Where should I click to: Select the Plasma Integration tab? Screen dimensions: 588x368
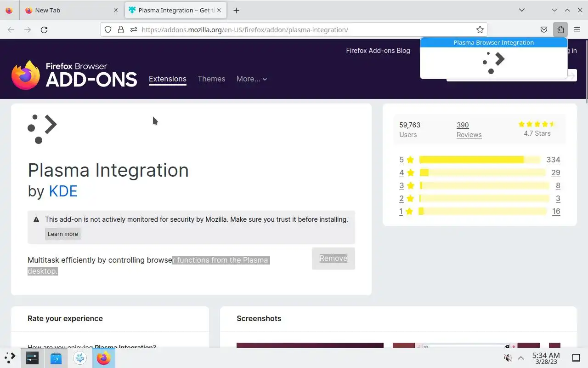175,10
